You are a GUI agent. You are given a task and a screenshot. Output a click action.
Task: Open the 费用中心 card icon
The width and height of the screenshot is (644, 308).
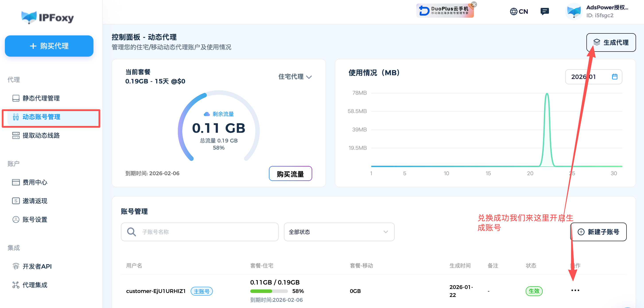(x=16, y=182)
